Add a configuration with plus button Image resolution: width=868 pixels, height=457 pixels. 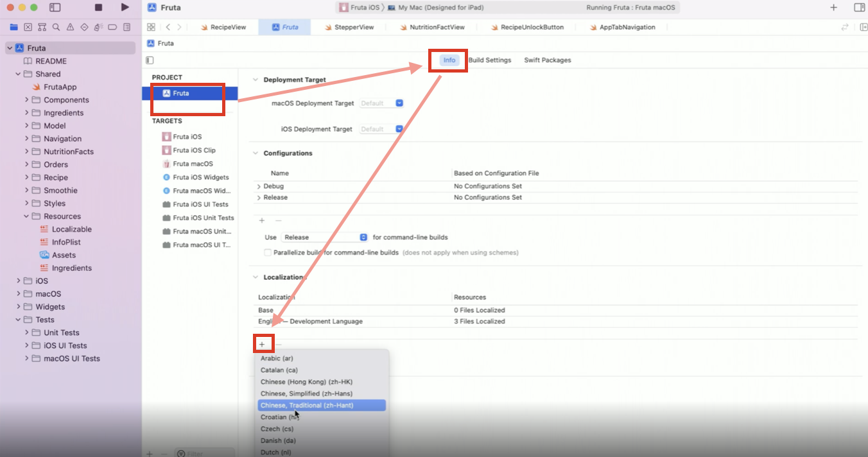coord(261,220)
